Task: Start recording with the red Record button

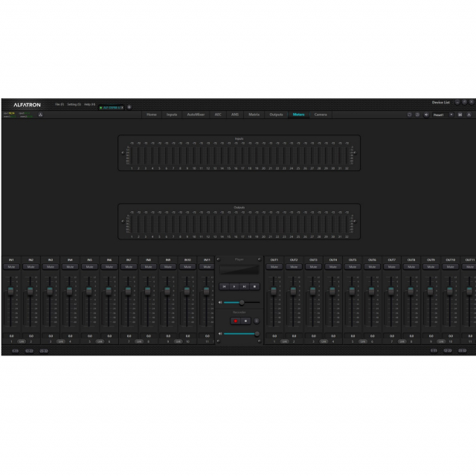Action: 236,321
